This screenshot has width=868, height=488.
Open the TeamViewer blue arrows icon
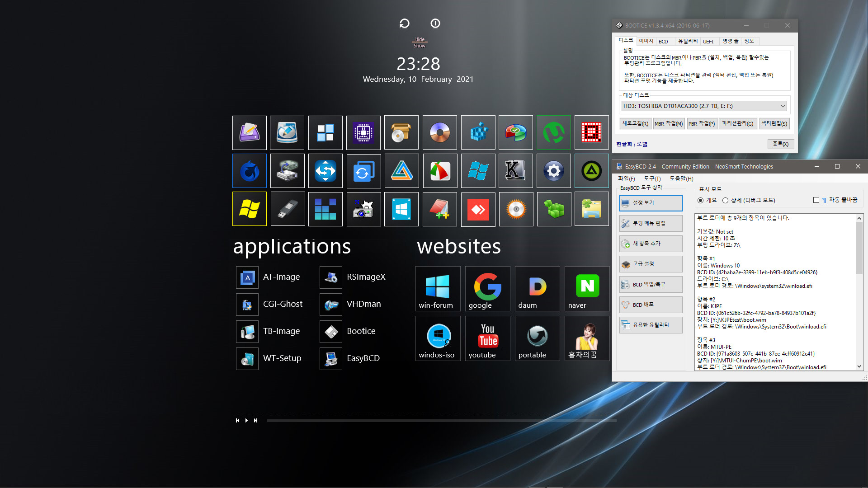click(x=325, y=171)
